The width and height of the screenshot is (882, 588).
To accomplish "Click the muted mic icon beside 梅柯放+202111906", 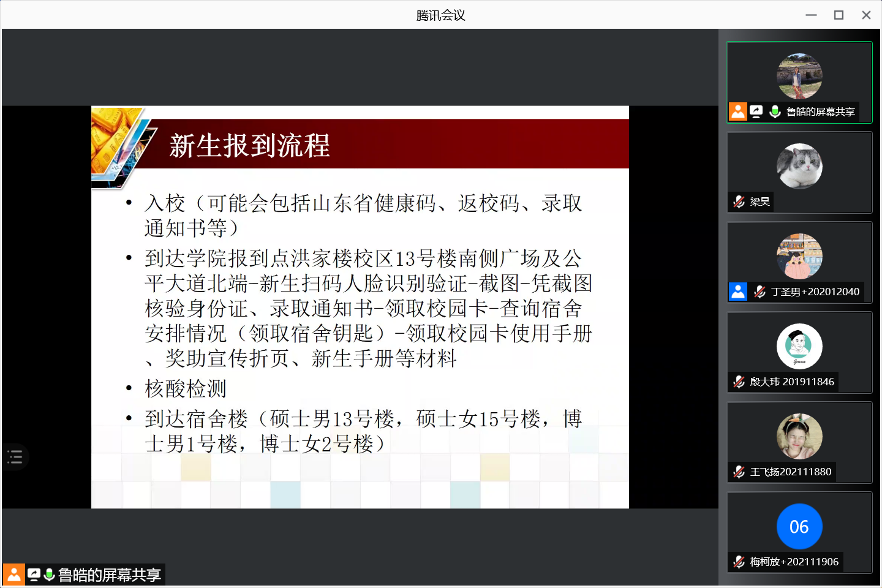I will pyautogui.click(x=739, y=562).
